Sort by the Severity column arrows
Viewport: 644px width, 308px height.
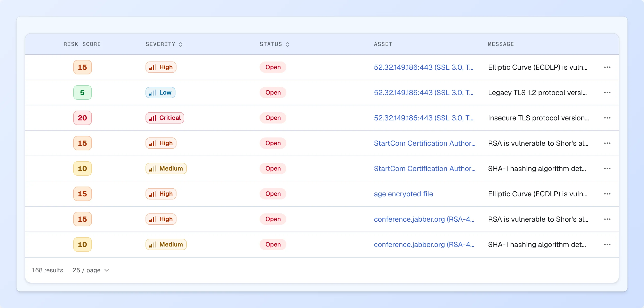coord(181,44)
